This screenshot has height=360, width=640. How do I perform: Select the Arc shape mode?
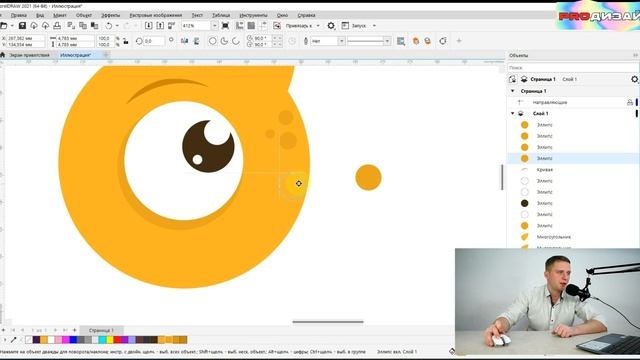(x=236, y=41)
